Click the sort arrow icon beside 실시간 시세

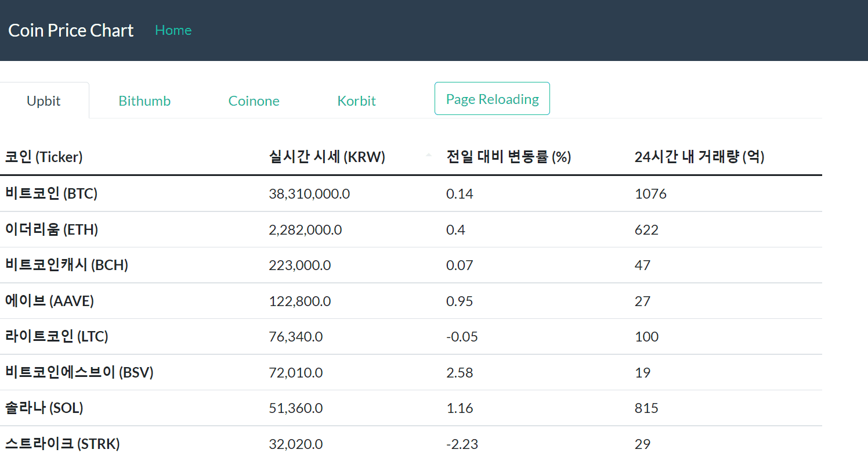click(x=429, y=156)
